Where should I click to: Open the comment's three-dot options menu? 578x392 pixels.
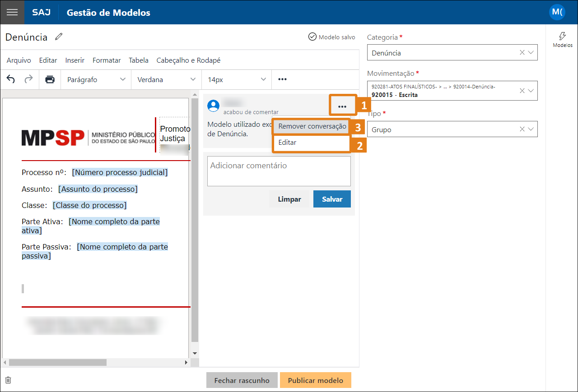[x=342, y=106]
